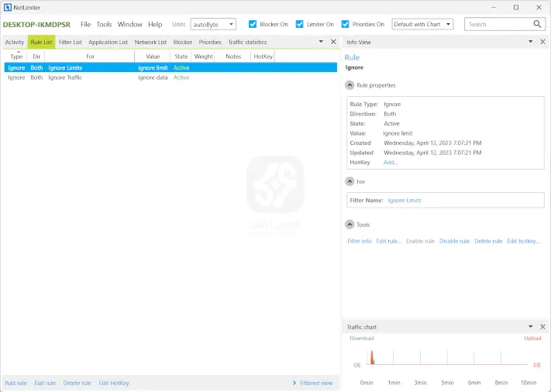Close the Rule List tab panel

(333, 42)
